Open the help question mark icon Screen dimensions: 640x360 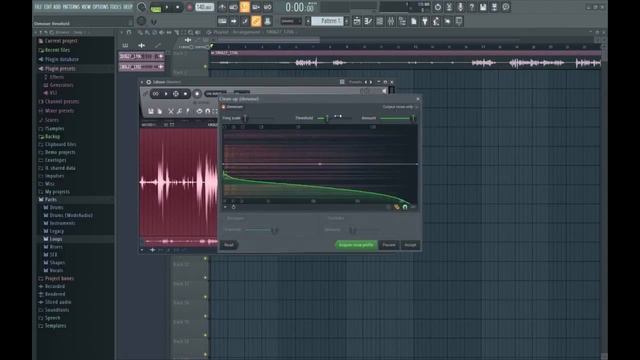tap(472, 7)
